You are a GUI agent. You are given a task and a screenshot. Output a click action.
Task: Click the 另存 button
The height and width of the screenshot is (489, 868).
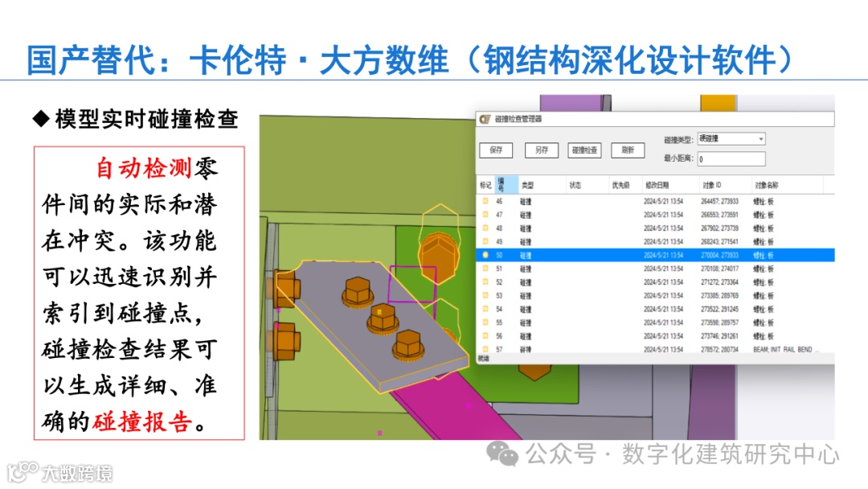[x=542, y=150]
